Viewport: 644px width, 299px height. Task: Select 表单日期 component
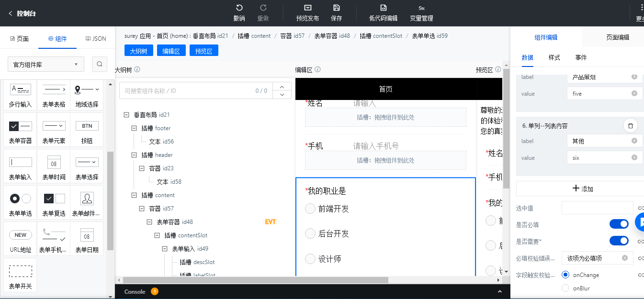coord(87,239)
